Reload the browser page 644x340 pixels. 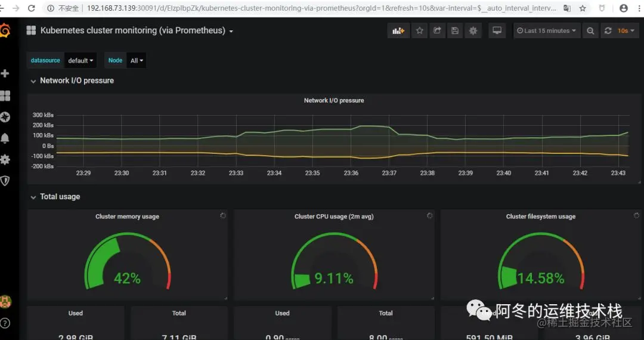click(x=31, y=8)
